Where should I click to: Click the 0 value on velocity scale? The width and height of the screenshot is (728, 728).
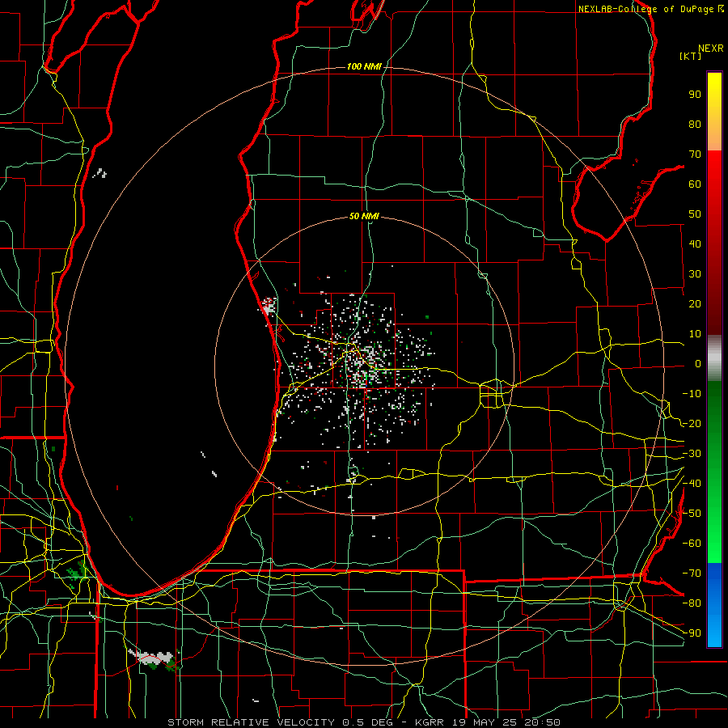pos(698,364)
